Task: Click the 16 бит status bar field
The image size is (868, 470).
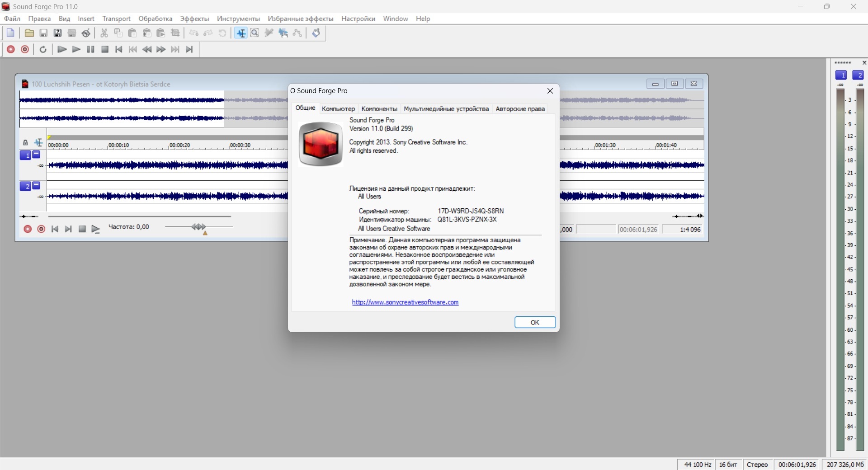Action: click(x=728, y=465)
